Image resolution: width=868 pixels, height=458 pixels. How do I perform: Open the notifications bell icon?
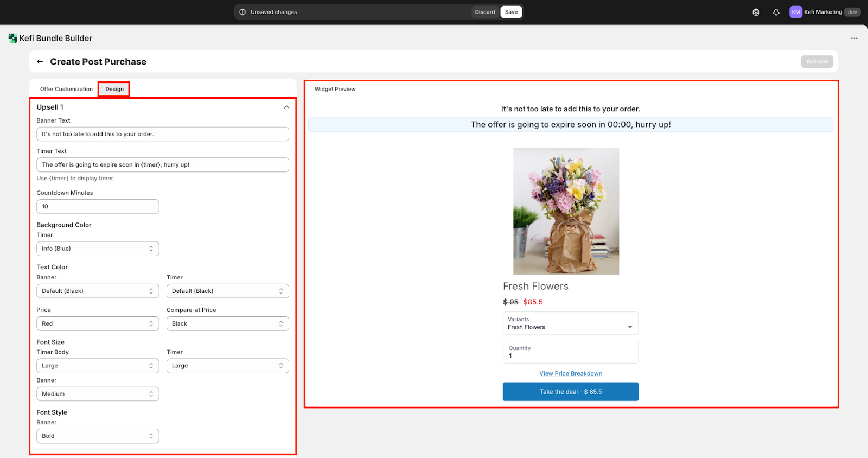click(776, 12)
